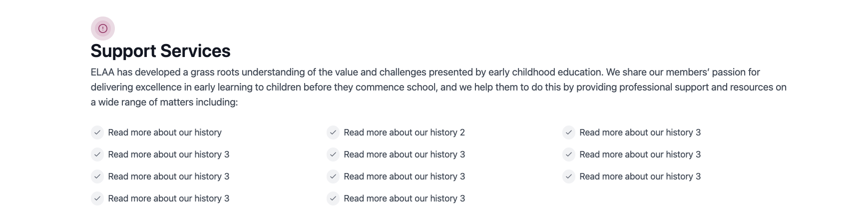Click second-row check icon in the first column
868x223 pixels.
(97, 154)
